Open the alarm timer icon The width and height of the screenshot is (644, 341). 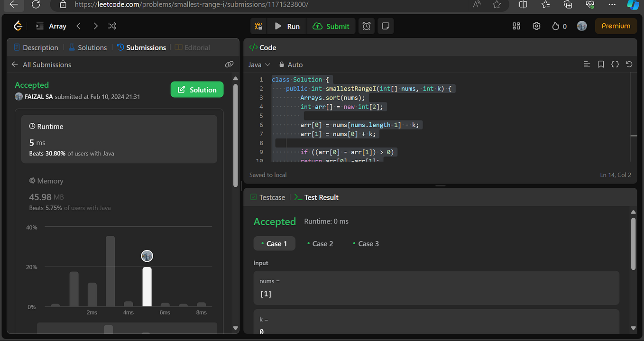point(367,26)
